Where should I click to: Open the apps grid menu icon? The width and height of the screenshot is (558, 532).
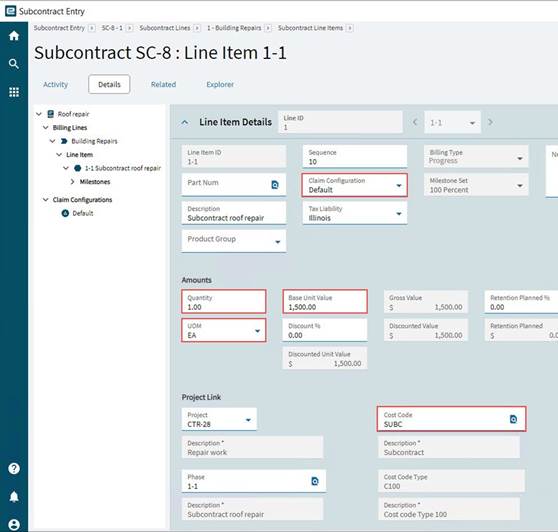pyautogui.click(x=14, y=92)
